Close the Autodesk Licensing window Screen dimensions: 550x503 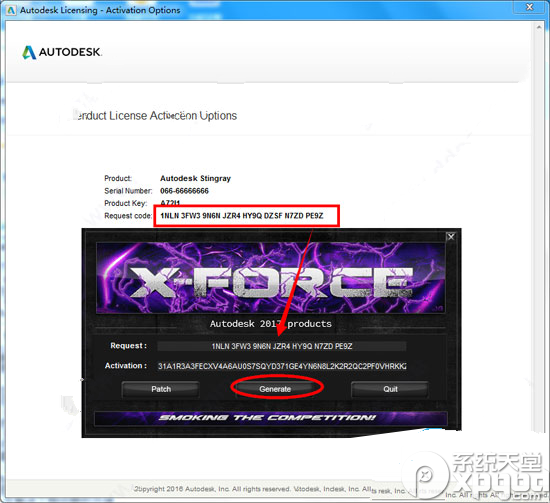coord(530,7)
